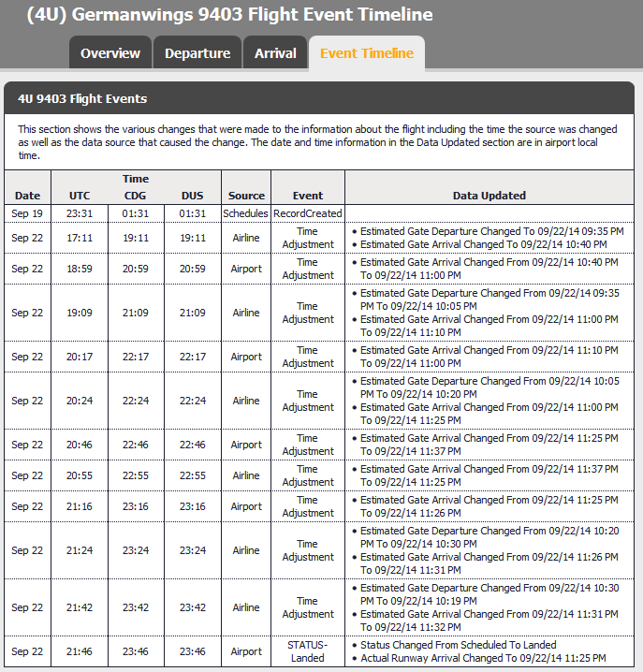This screenshot has height=672, width=643.
Task: Click the UTC time 23:31 cell
Action: click(80, 213)
